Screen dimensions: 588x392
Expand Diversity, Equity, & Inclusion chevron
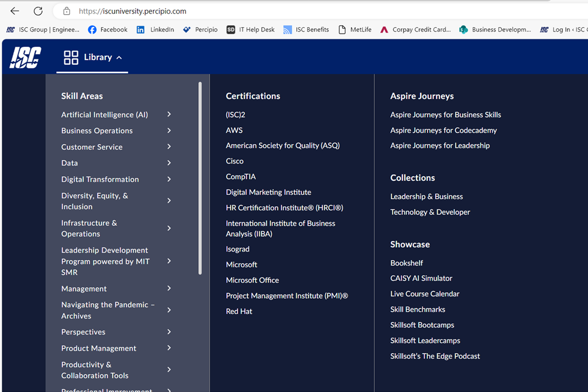point(169,201)
